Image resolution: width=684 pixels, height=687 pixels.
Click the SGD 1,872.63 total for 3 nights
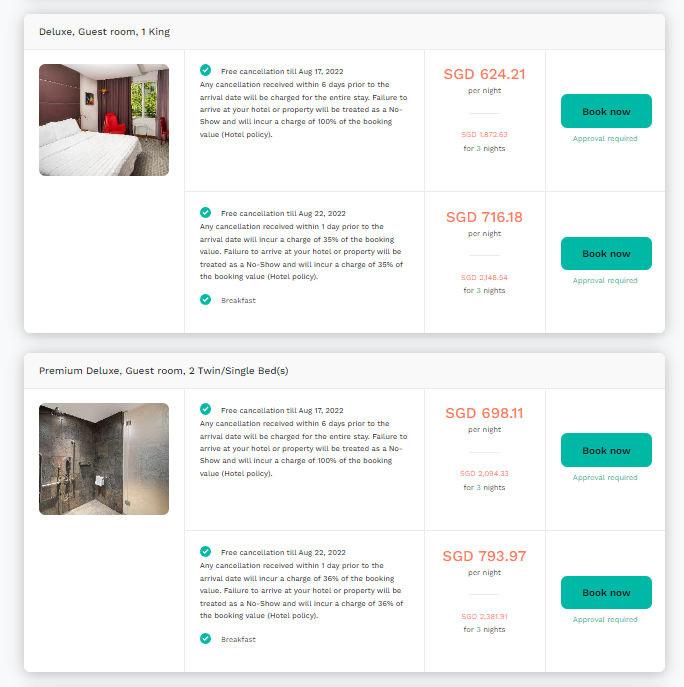point(484,135)
